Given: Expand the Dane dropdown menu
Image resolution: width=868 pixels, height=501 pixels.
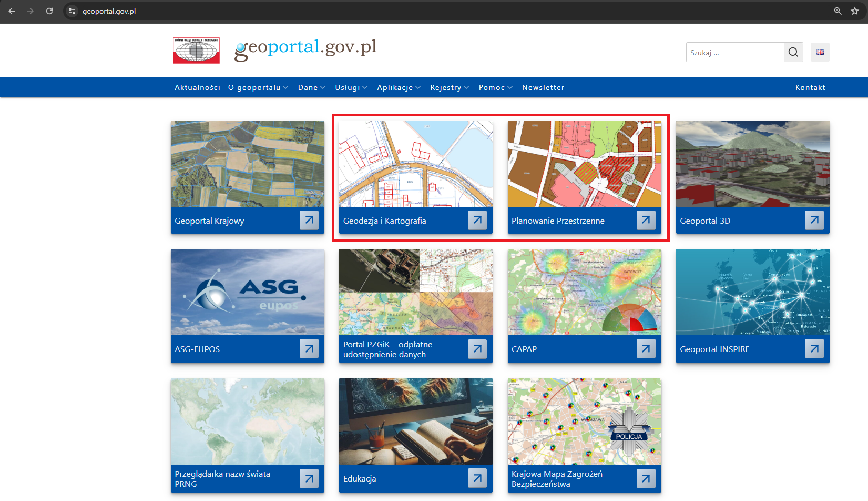Looking at the screenshot, I should pos(311,87).
